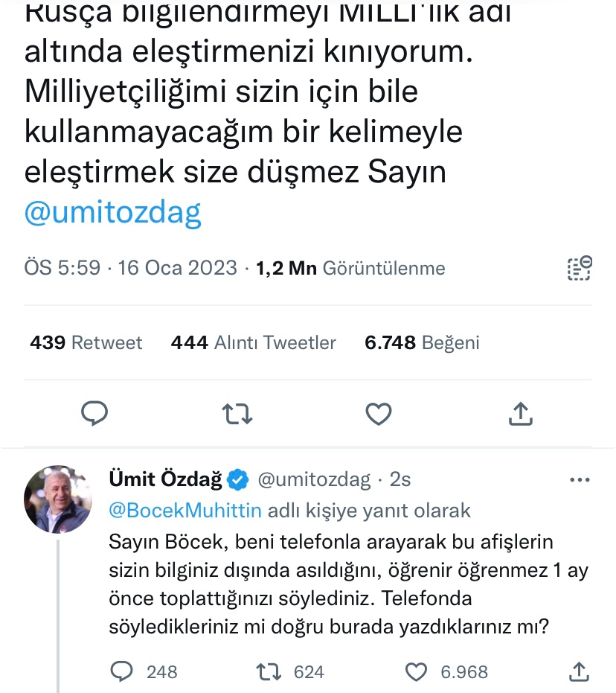Viewport: 616px width, 693px height.
Task: Reply to the main tweet
Action: [94, 413]
